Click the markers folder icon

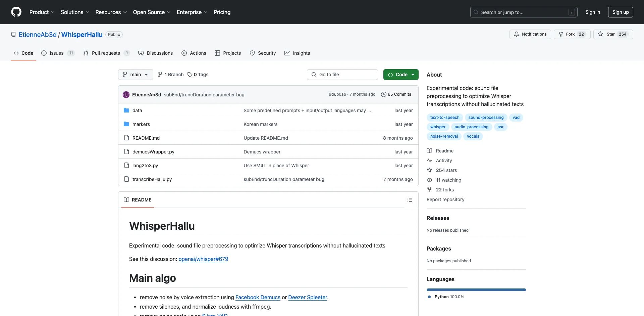[x=126, y=124]
